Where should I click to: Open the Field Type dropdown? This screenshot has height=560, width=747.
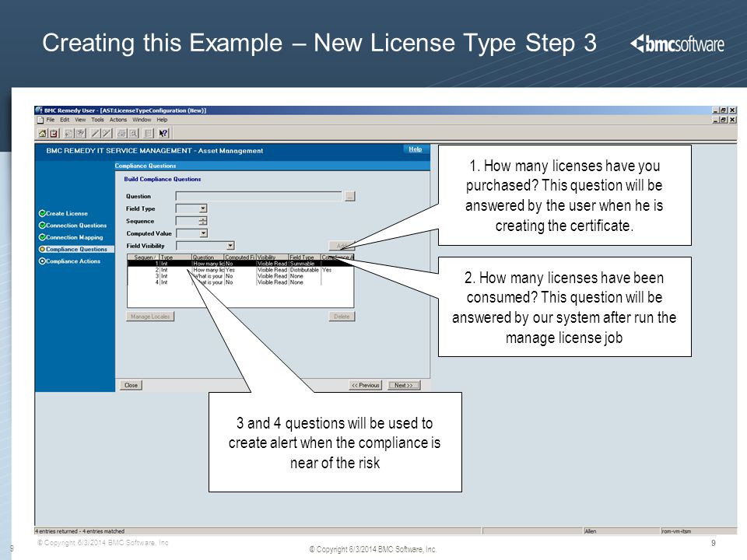click(203, 208)
